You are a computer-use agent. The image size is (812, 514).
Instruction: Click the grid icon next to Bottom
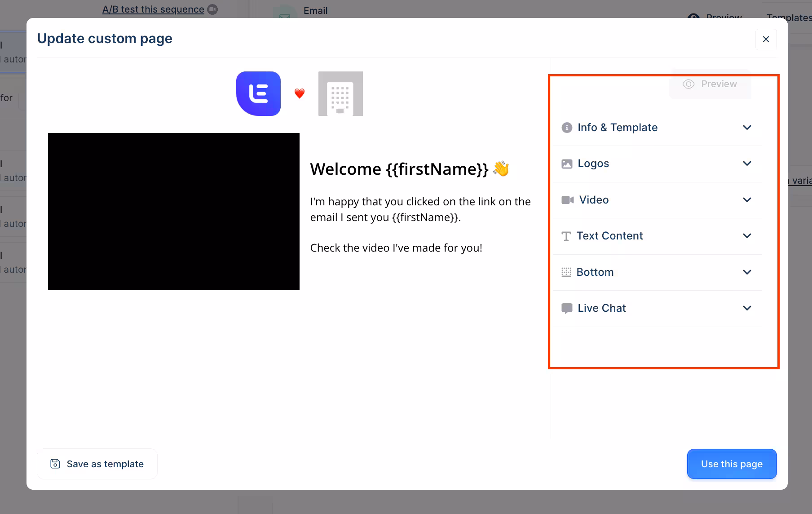pos(566,272)
